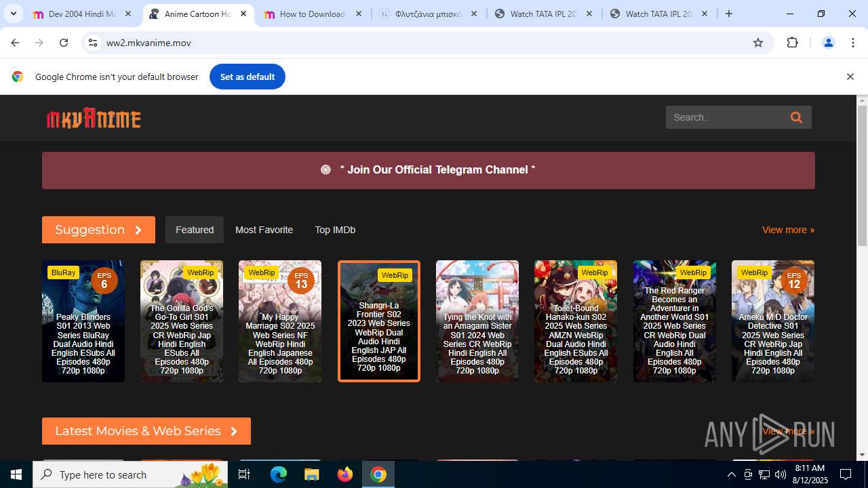Open Ameku M.D Doctor Detective thumbnail
Image resolution: width=868 pixels, height=488 pixels.
773,321
